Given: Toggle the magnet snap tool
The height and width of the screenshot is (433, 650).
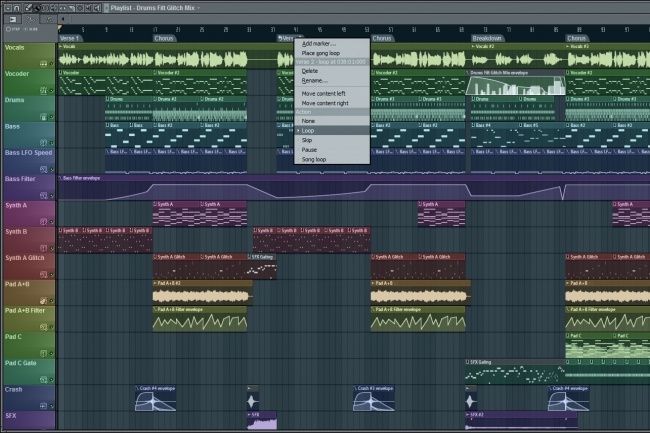Looking at the screenshot, I should coord(17,8).
